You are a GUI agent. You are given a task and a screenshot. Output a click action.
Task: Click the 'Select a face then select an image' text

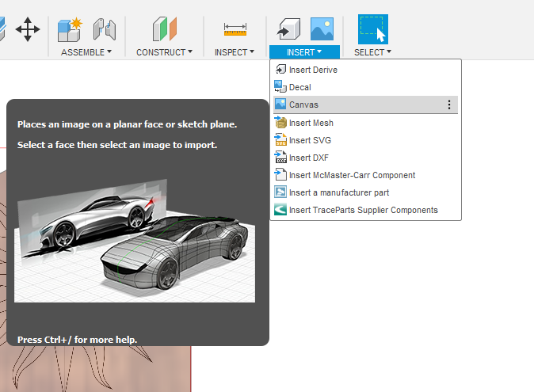point(117,145)
